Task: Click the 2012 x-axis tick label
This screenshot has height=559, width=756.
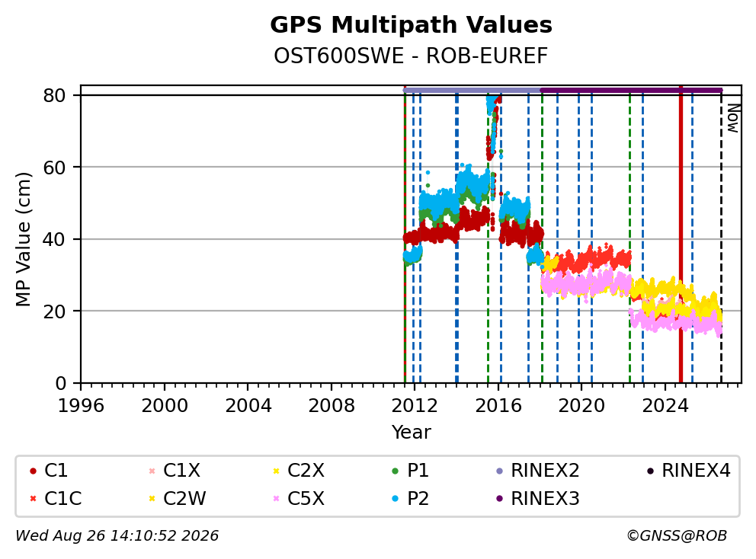Action: click(415, 406)
